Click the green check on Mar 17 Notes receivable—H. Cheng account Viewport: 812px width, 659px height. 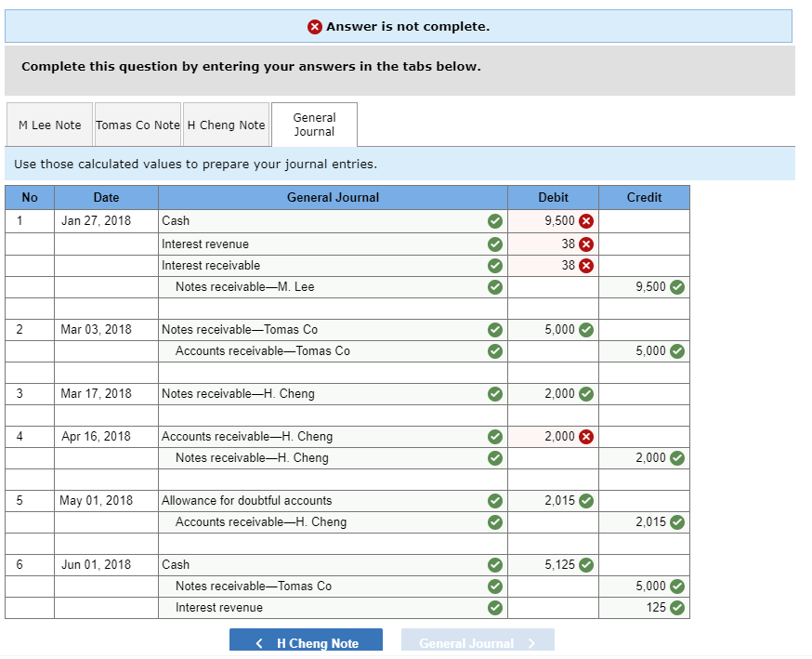click(x=495, y=394)
